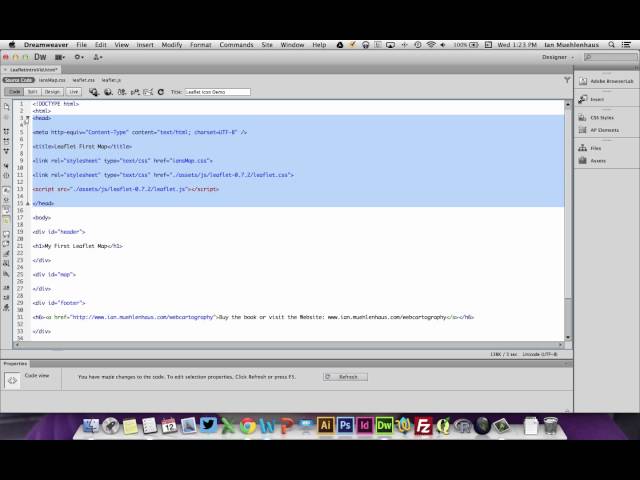Click the Dreamweaver icon in the Dock
640x480 pixels.
(x=384, y=426)
